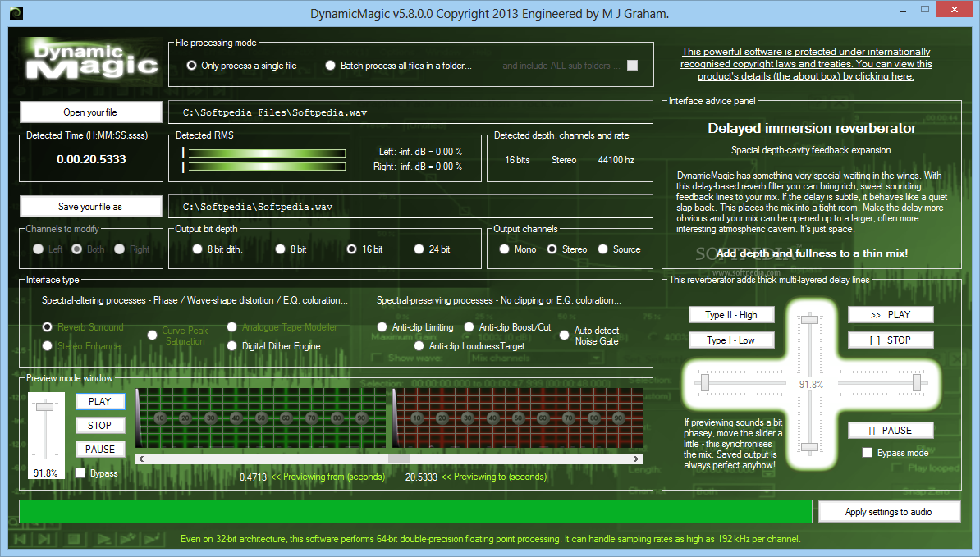Choose the Right channel to modify

click(x=132, y=249)
